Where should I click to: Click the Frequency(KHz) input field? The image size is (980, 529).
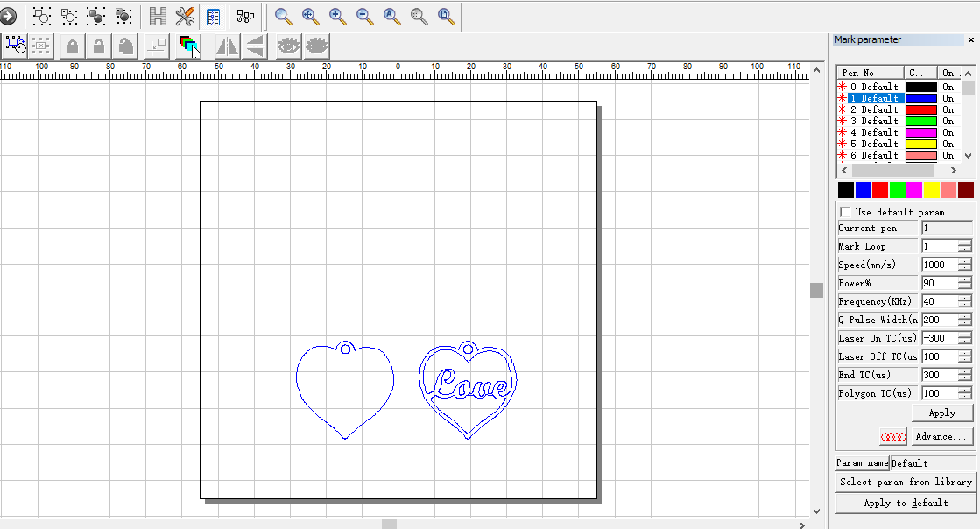939,301
